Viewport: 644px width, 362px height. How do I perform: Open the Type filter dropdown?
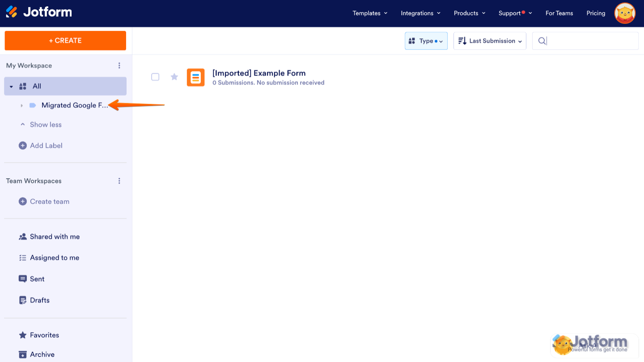[426, 41]
